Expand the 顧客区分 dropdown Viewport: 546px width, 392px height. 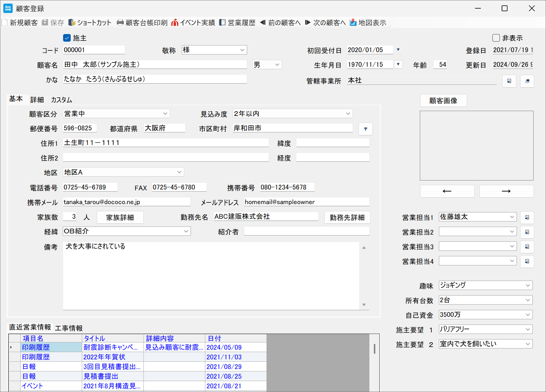pos(165,113)
